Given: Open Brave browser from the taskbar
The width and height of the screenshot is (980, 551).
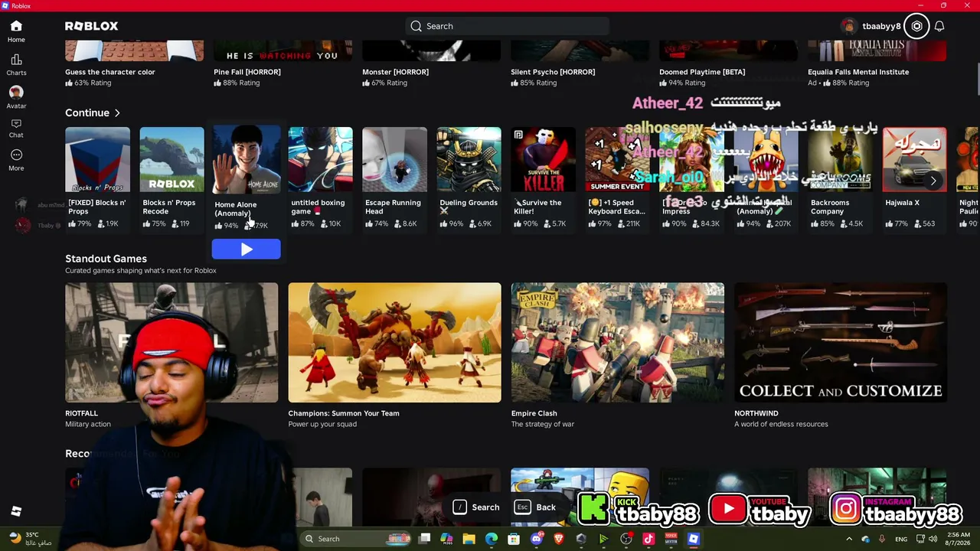Looking at the screenshot, I should coord(559,539).
